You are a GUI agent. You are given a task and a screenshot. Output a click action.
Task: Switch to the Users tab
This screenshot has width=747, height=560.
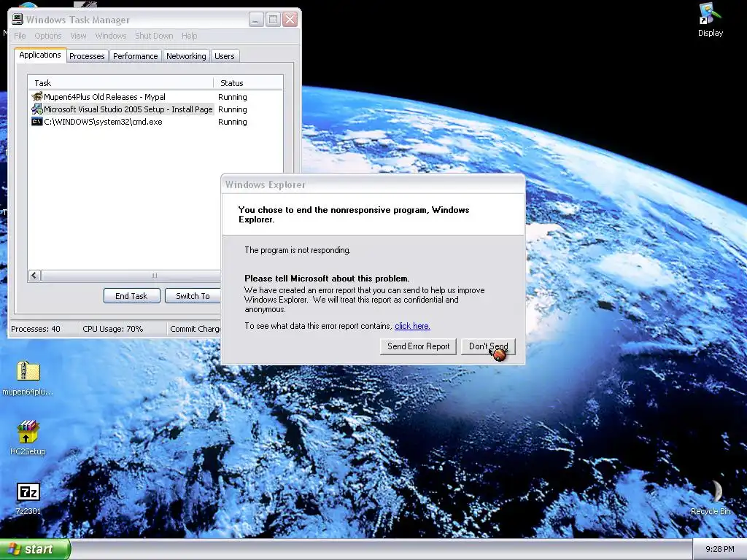coord(225,56)
